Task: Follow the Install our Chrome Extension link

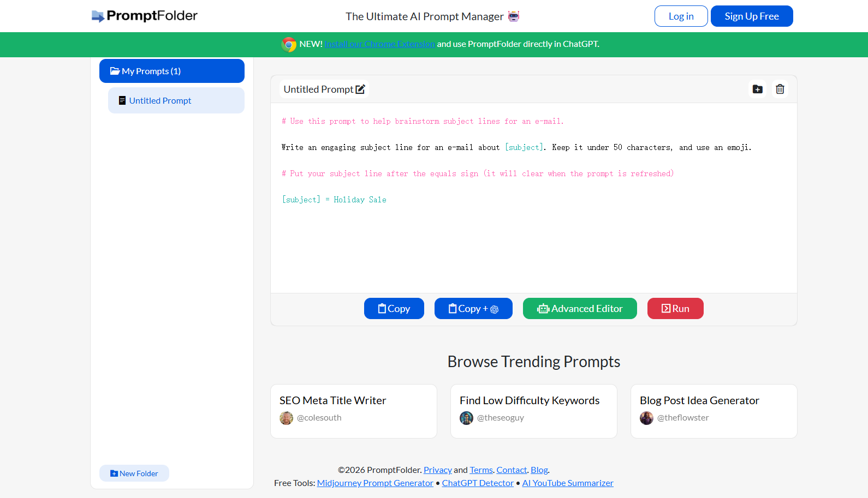Action: pyautogui.click(x=380, y=44)
